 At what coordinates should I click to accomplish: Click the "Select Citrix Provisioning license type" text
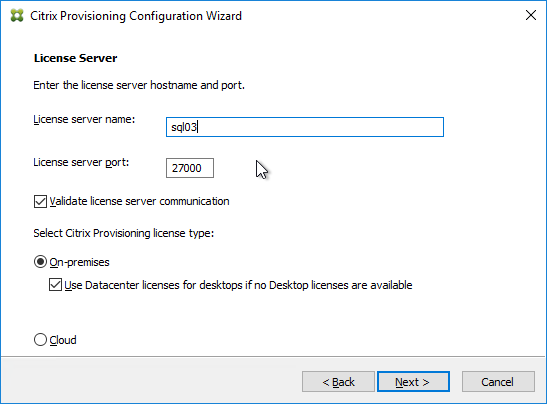(x=123, y=233)
